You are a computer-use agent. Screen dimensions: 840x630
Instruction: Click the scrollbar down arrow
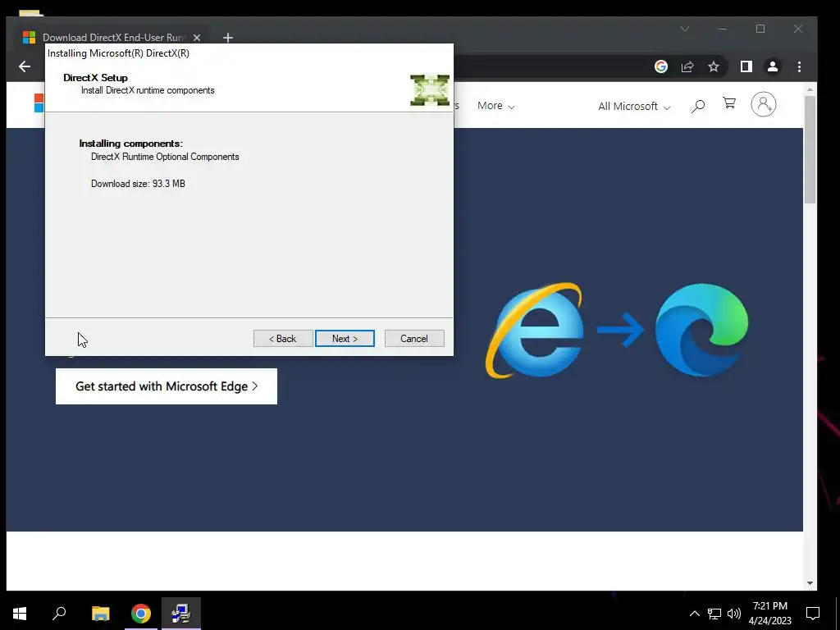click(x=810, y=583)
